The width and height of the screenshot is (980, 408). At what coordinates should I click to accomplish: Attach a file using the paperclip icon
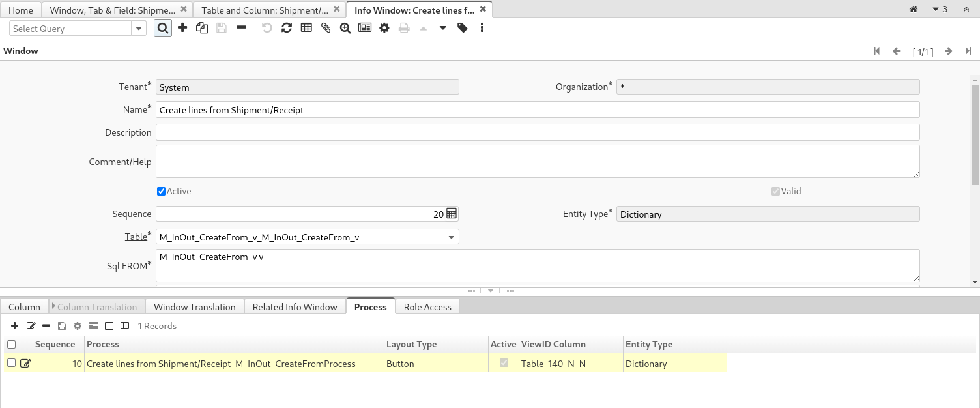coord(325,27)
